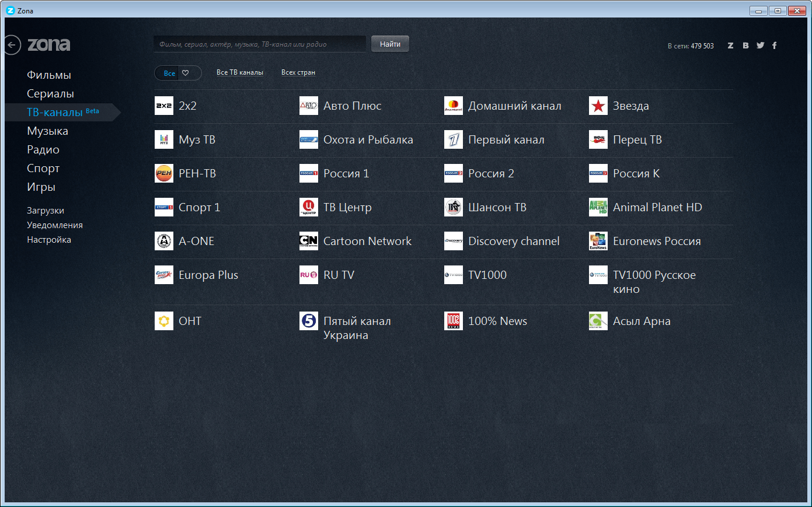Go to the Музыка section
The height and width of the screenshot is (507, 812).
pyautogui.click(x=47, y=131)
